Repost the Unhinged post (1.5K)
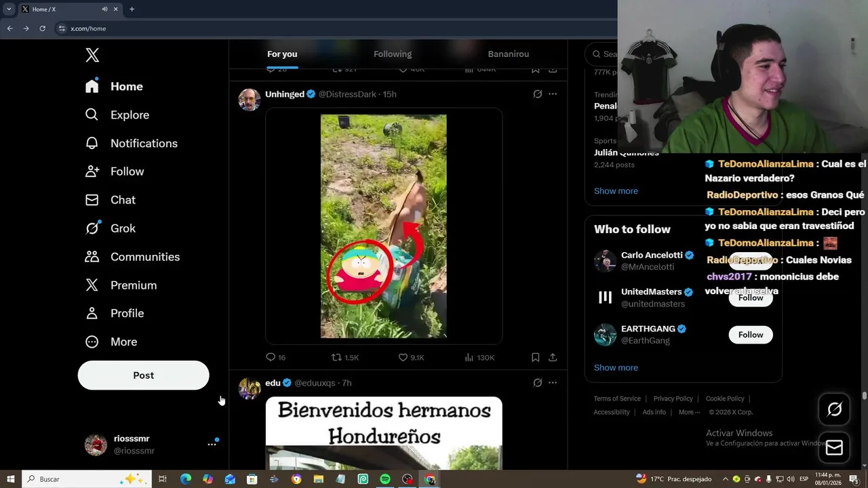Image resolution: width=868 pixels, height=488 pixels. pos(344,357)
